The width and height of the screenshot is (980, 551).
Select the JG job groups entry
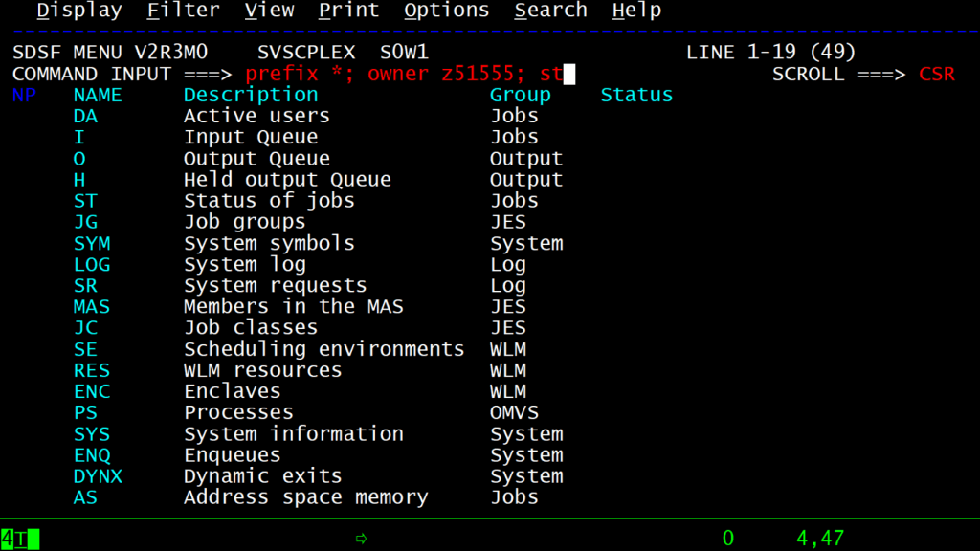(85, 222)
